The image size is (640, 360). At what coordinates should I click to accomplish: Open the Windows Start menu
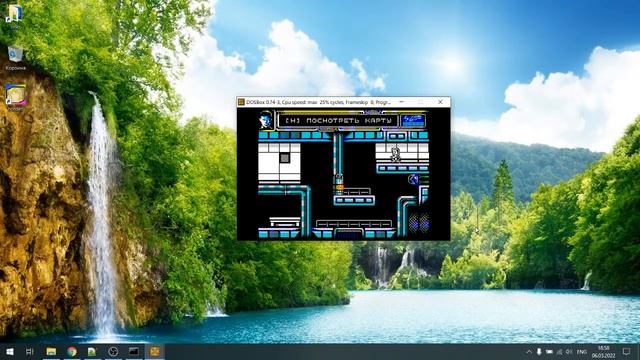point(10,351)
